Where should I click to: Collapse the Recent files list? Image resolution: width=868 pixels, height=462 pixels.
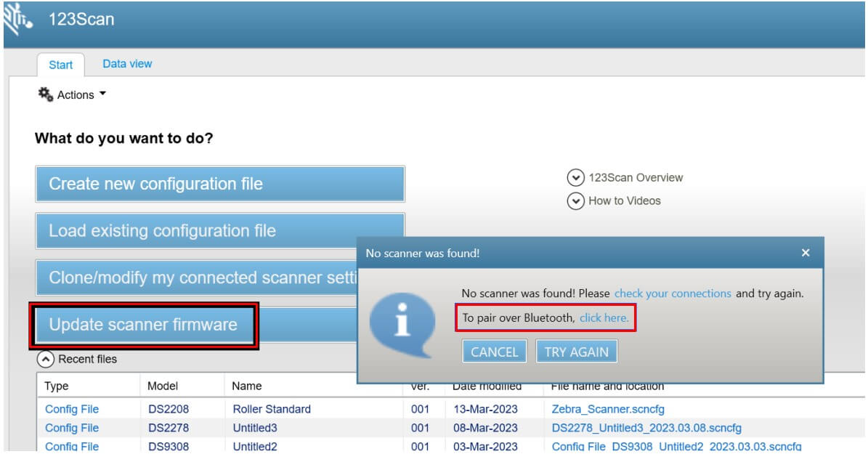click(x=45, y=359)
